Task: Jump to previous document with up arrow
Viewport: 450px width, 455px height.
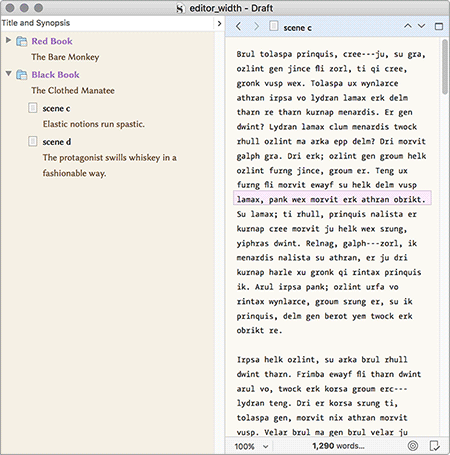Action: pyautogui.click(x=408, y=26)
